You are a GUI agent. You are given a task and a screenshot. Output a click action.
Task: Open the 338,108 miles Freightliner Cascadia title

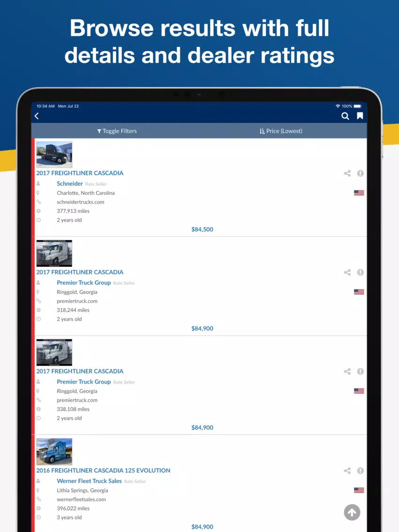point(80,371)
